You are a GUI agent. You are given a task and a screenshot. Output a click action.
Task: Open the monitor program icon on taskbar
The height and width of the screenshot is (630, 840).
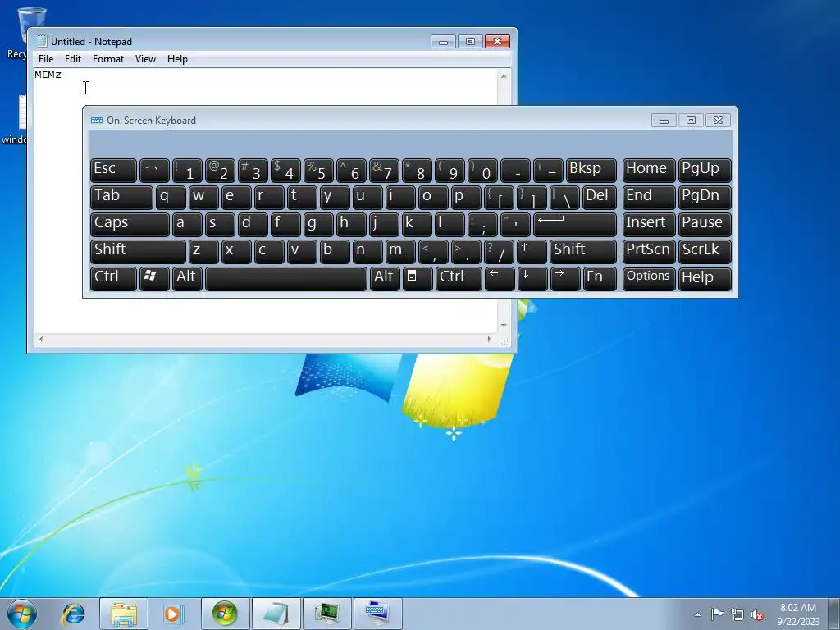pyautogui.click(x=326, y=614)
